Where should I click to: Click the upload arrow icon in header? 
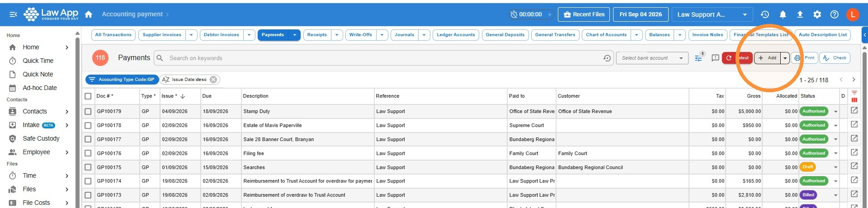(800, 14)
